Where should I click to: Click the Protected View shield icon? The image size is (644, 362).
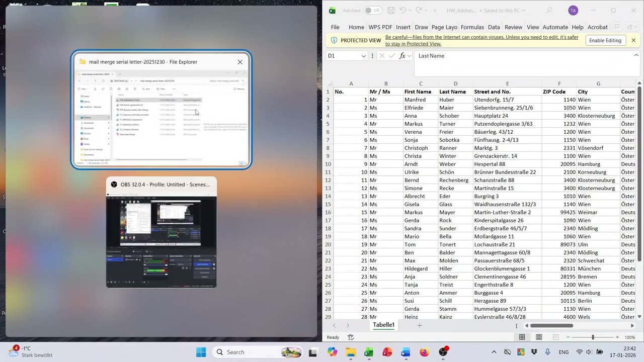tap(334, 40)
